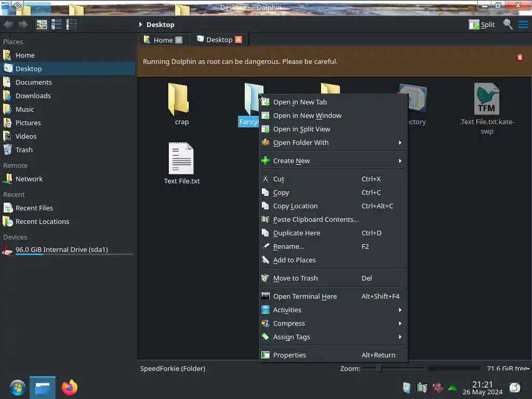Open 96.0 GiB Internal Drive (sda1)
Screen dimensions: 532x399
68,250
